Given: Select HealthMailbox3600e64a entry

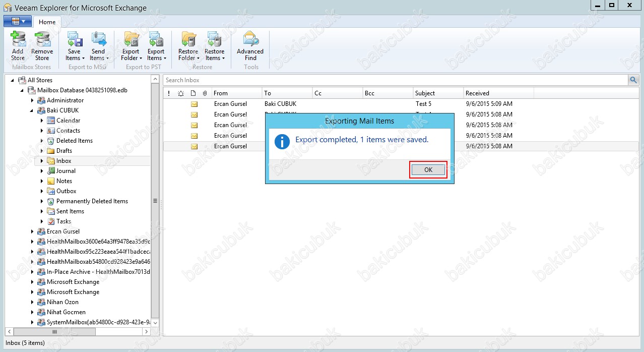Looking at the screenshot, I should click(98, 242).
